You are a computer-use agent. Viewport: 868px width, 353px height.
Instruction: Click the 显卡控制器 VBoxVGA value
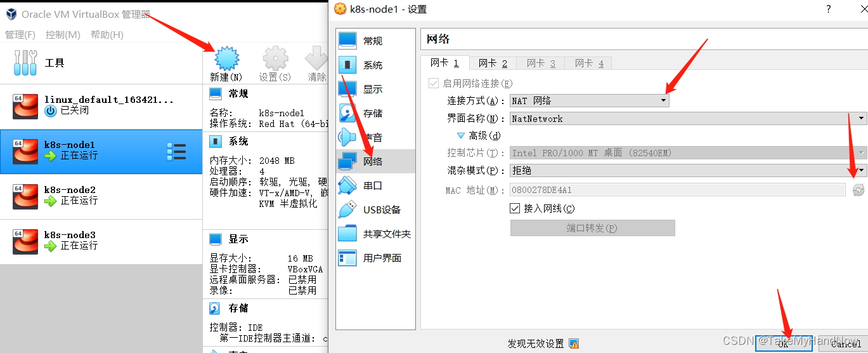pyautogui.click(x=305, y=269)
